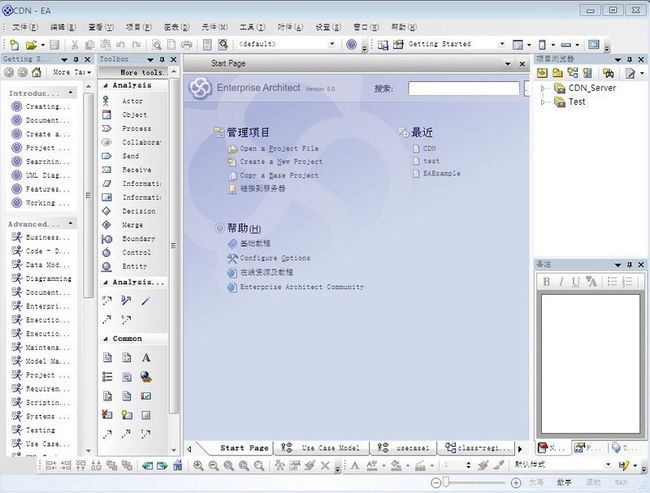Image resolution: width=650 pixels, height=493 pixels.
Task: Click the Delete X icon in bottom toolbar
Action: [x=325, y=466]
